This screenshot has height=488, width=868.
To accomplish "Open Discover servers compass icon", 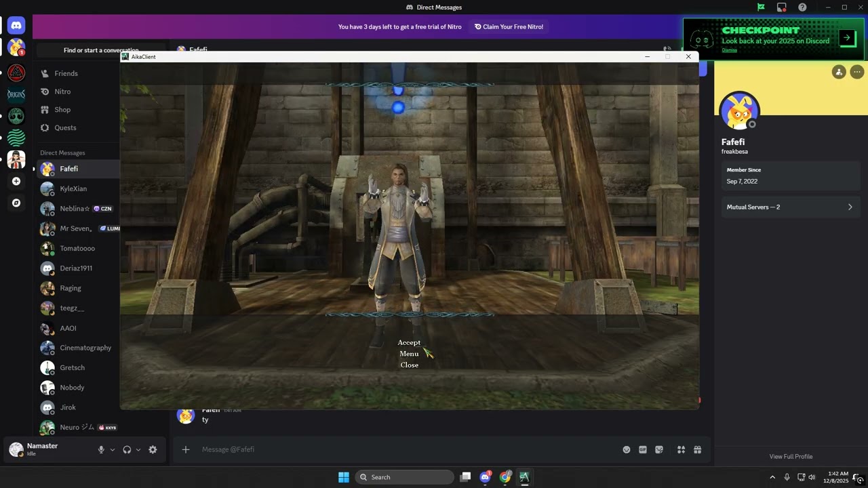I will point(16,203).
